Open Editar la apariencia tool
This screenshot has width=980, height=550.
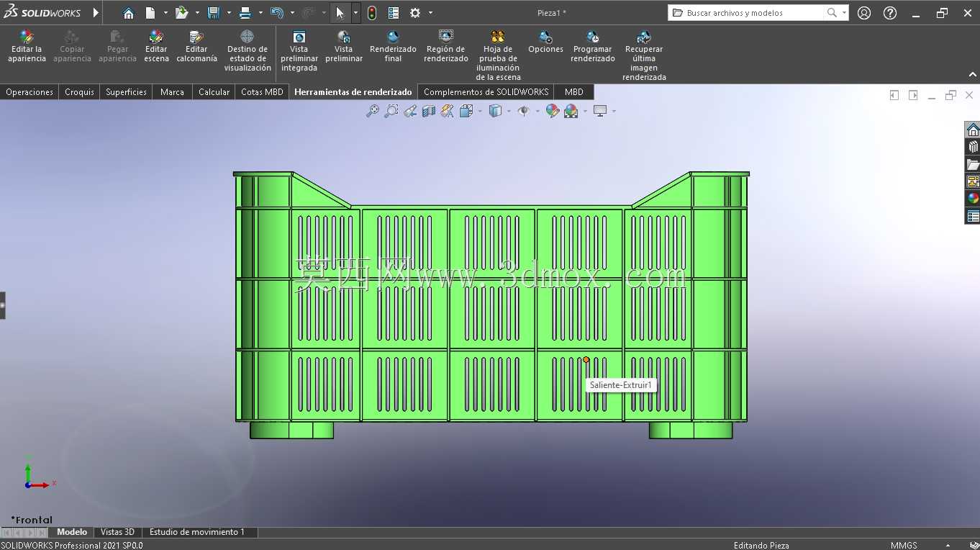coord(27,47)
